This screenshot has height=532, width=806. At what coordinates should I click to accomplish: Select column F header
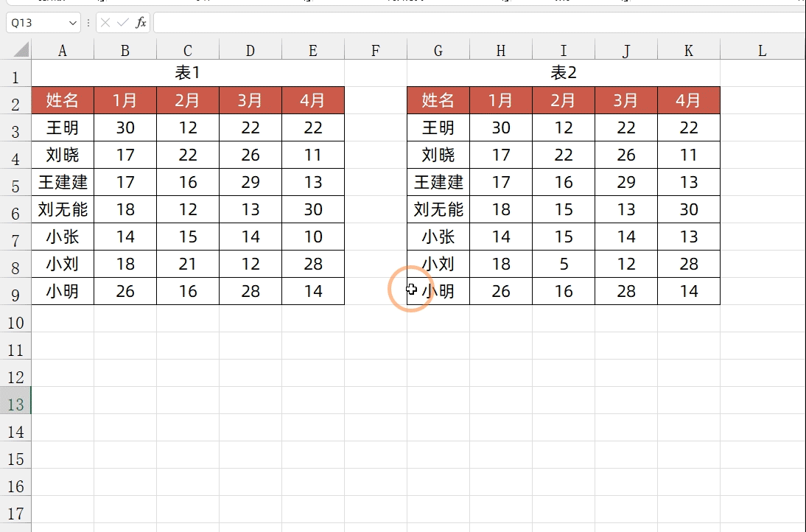pos(376,50)
